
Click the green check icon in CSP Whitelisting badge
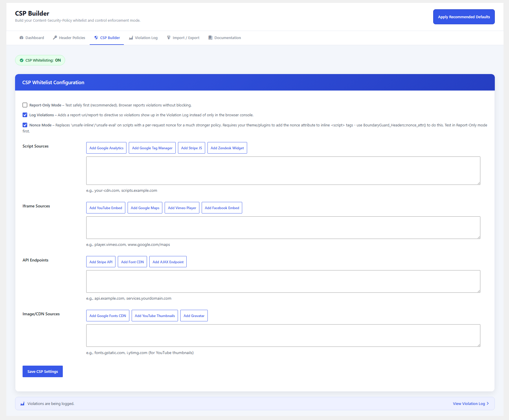[21, 60]
